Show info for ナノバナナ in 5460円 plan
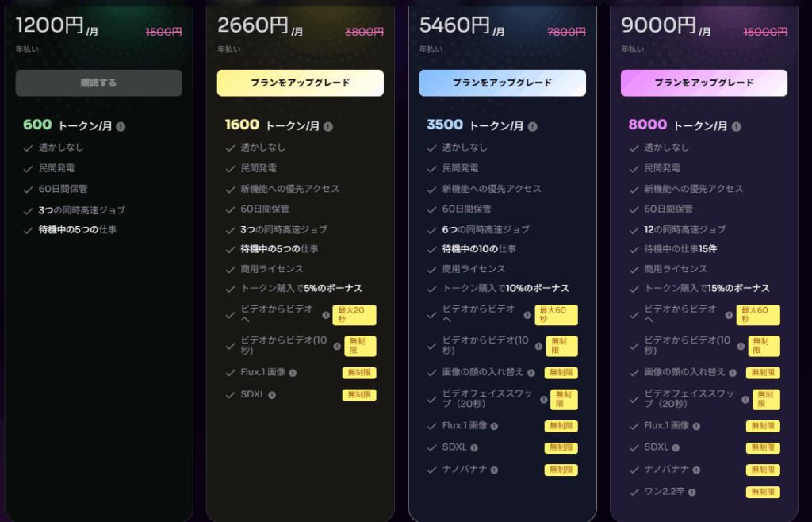 pyautogui.click(x=494, y=470)
